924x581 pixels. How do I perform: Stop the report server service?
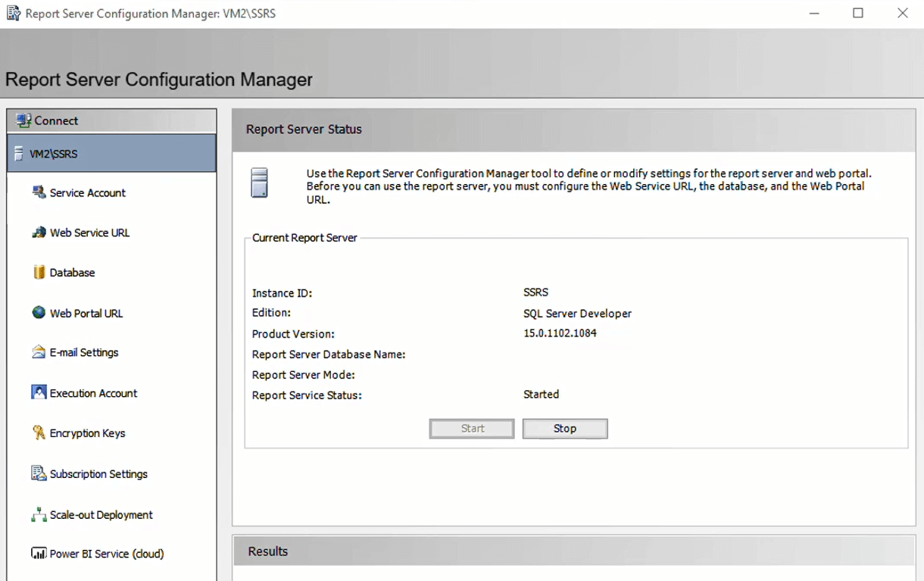564,429
